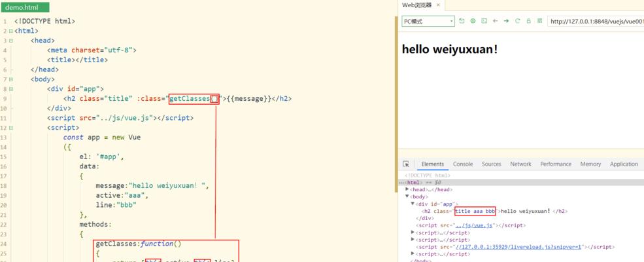Click script src="../js/vue.js" on line 11

click(x=120, y=118)
